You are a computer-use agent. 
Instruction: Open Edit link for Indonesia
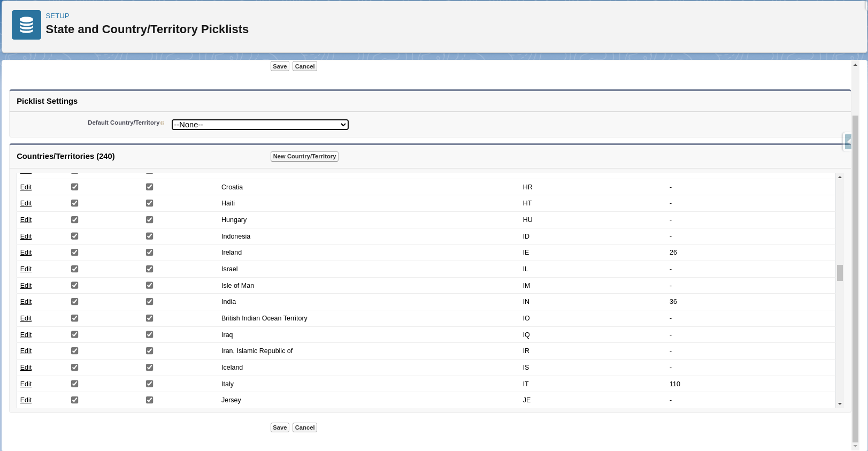26,236
